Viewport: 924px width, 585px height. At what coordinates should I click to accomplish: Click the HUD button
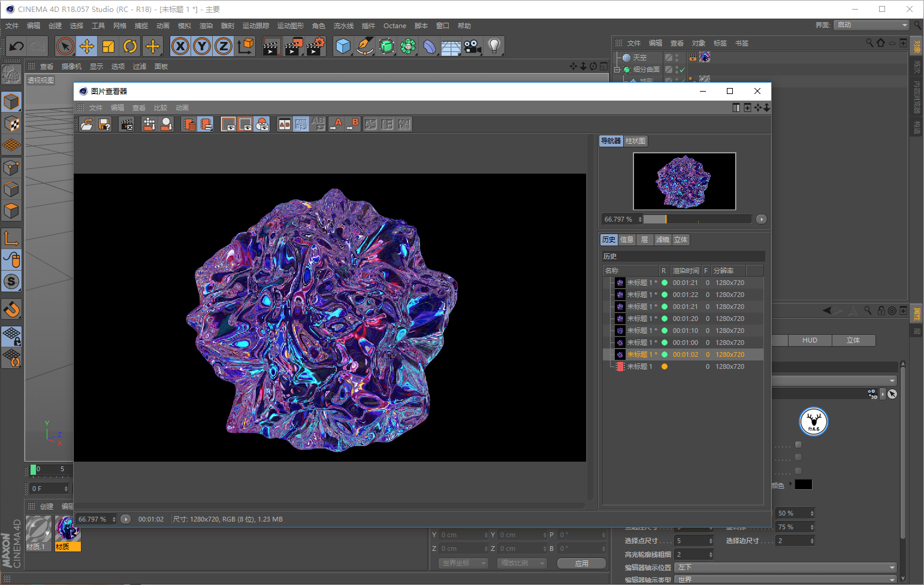pos(810,340)
